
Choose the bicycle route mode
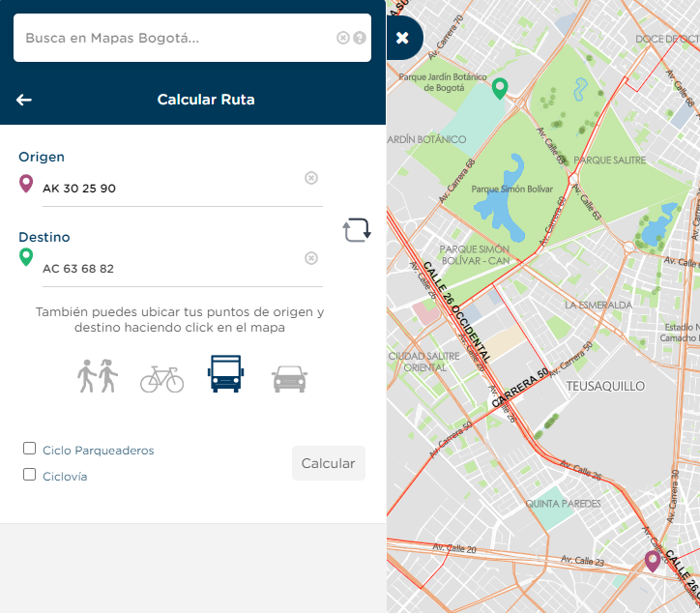tap(161, 378)
